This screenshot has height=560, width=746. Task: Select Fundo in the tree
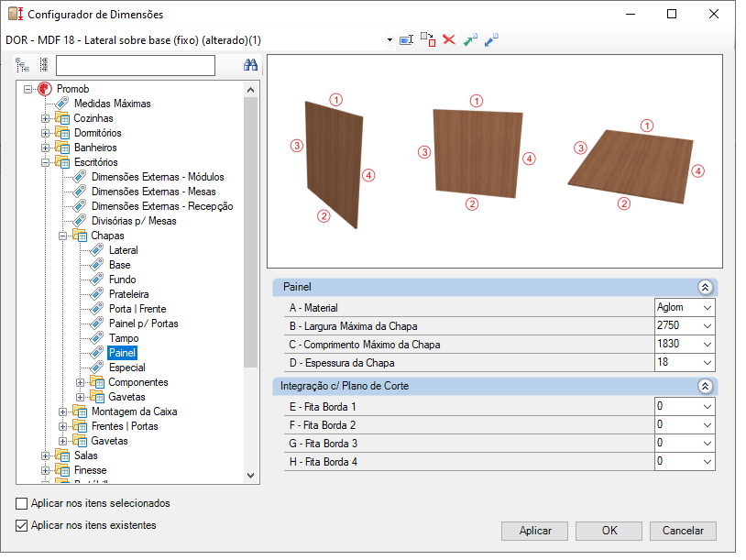point(122,280)
